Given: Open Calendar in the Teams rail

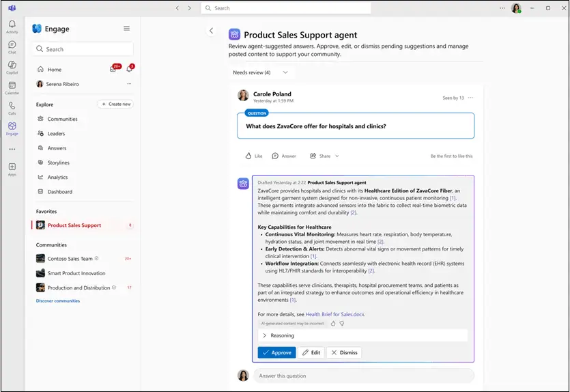Looking at the screenshot, I should point(12,87).
